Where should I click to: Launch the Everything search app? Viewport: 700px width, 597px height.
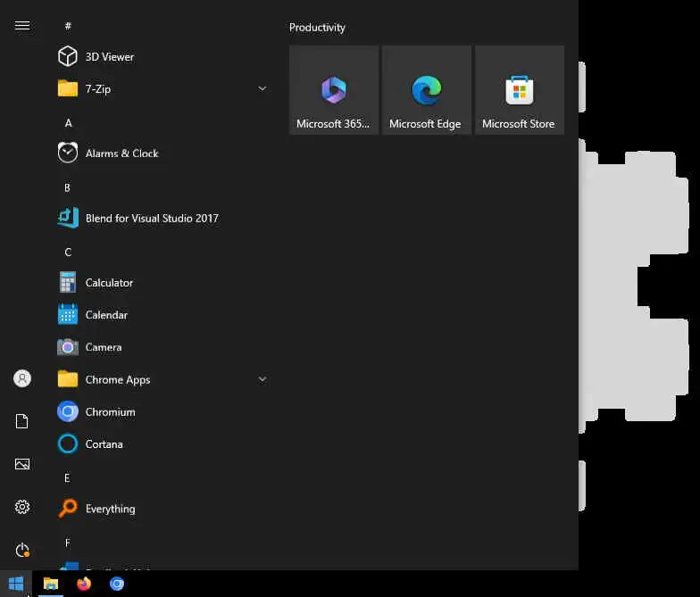coord(162,509)
